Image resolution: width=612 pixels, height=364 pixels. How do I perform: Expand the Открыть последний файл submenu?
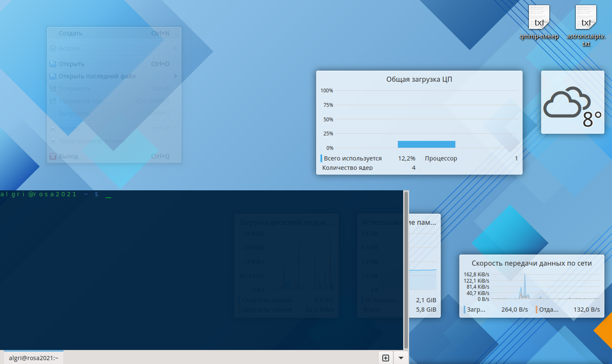tap(114, 76)
